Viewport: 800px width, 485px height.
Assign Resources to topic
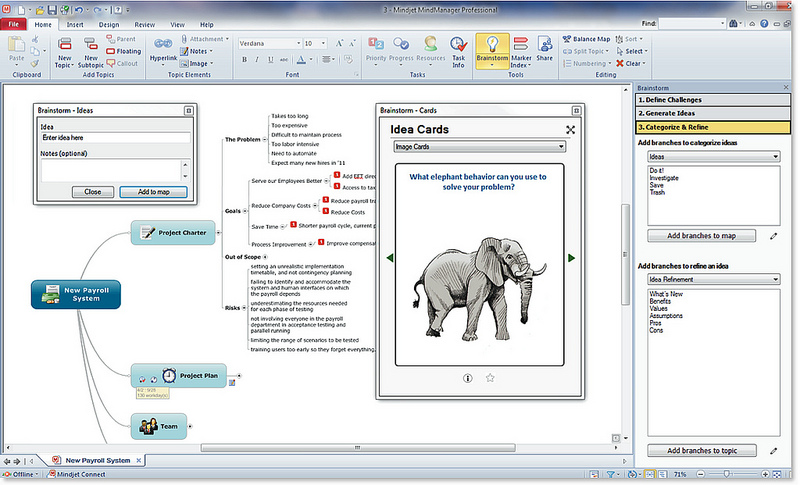coord(431,52)
